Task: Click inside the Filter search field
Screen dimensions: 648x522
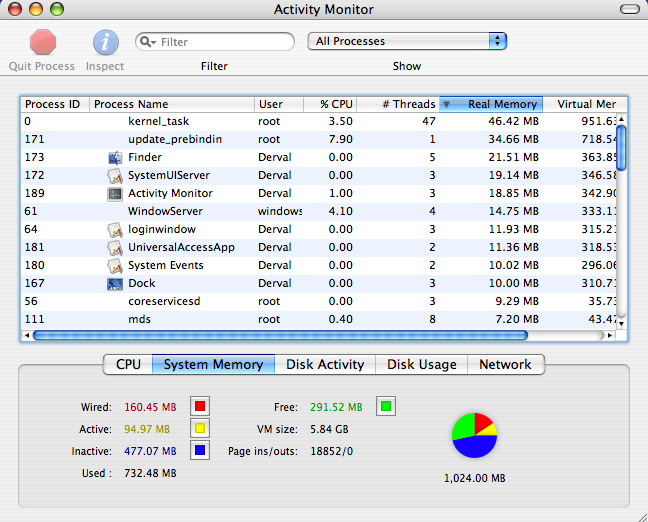Action: (x=215, y=42)
